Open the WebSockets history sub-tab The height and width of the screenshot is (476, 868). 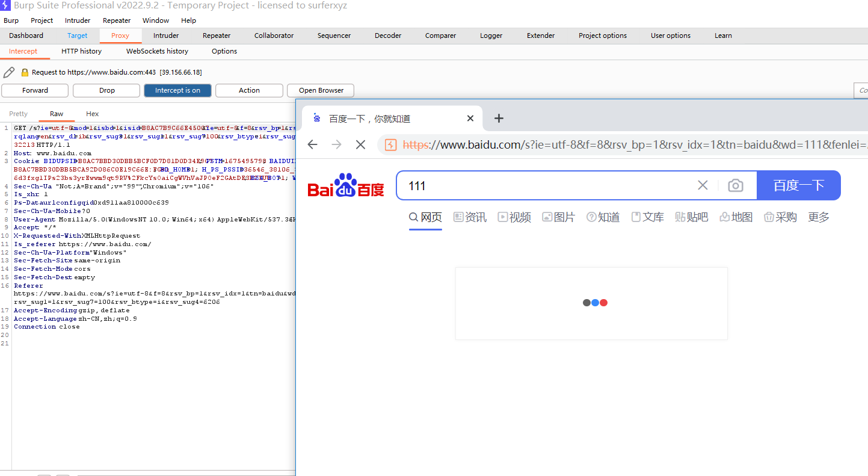click(x=157, y=51)
